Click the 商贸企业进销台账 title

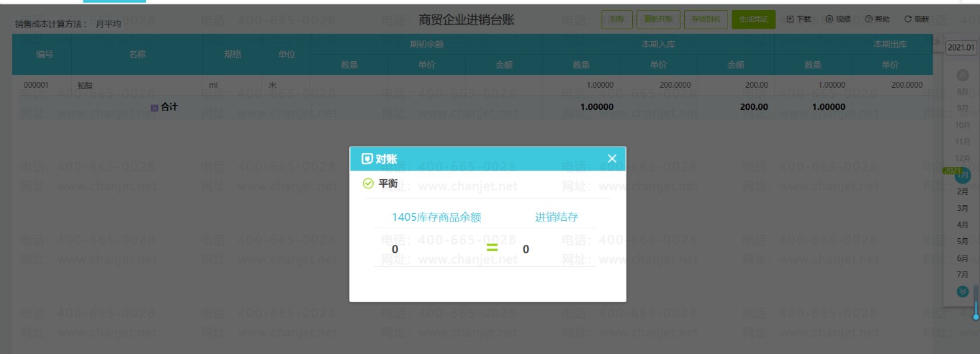point(466,20)
